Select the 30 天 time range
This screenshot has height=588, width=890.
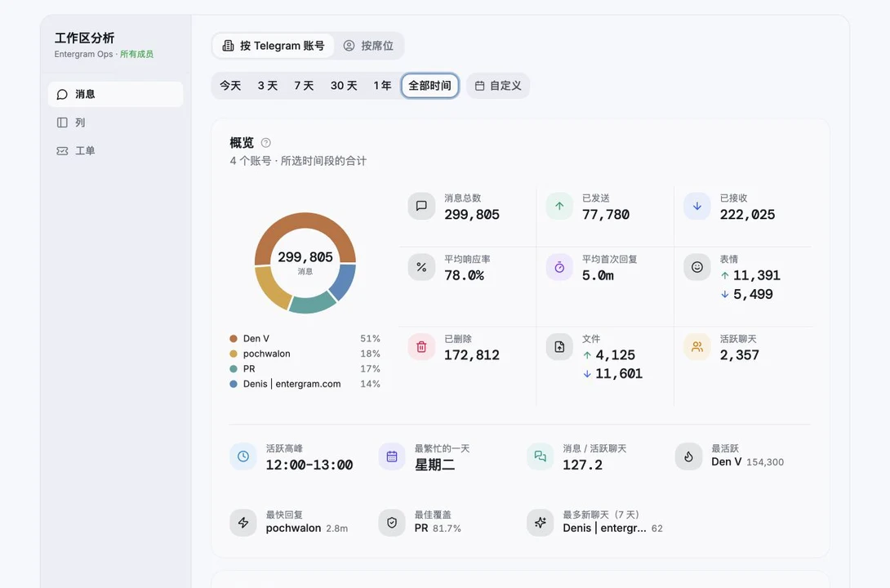[x=344, y=86]
